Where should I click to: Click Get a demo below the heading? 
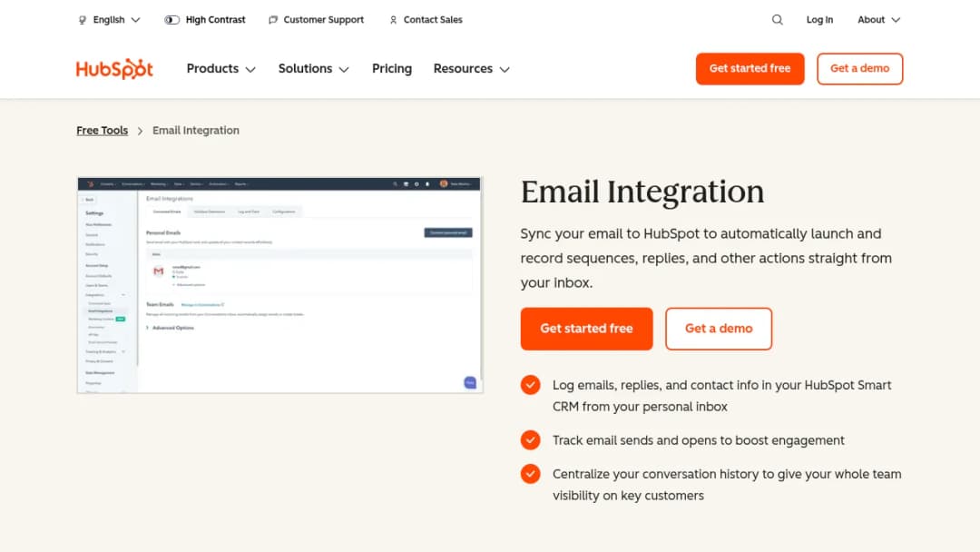[x=719, y=329]
